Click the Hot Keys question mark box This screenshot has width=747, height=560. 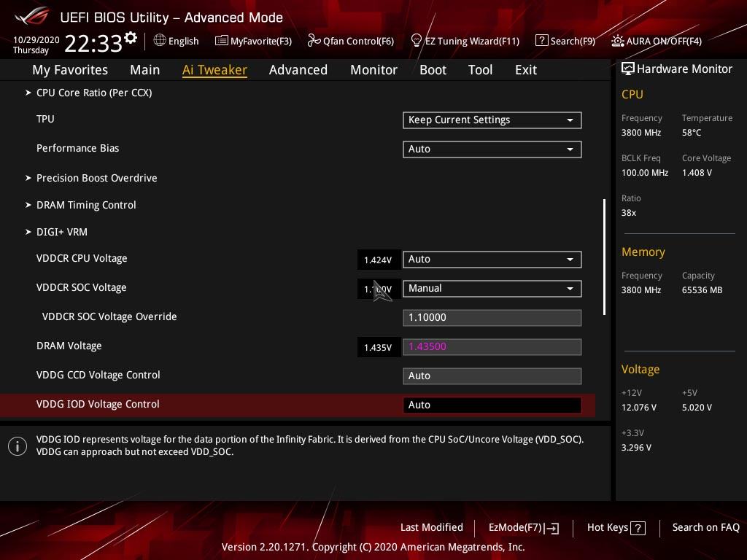[638, 528]
